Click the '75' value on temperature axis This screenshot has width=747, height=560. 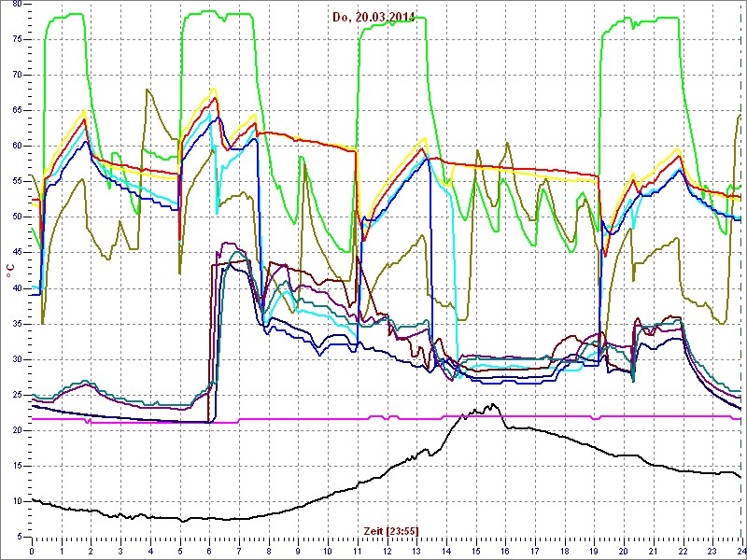17,39
